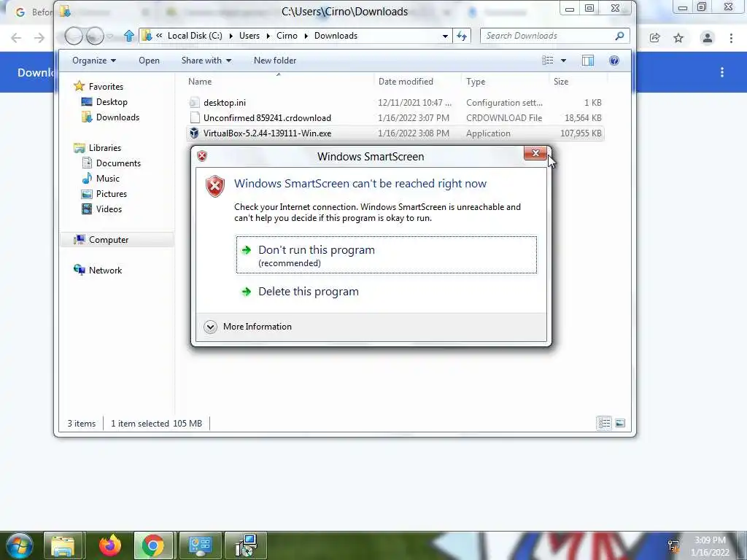Image resolution: width=747 pixels, height=560 pixels.
Task: Expand Cirno breadcrumb arrow
Action: pyautogui.click(x=306, y=36)
